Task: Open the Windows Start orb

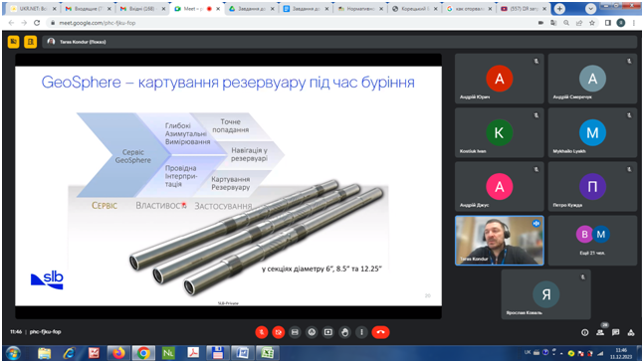Action: point(13,353)
